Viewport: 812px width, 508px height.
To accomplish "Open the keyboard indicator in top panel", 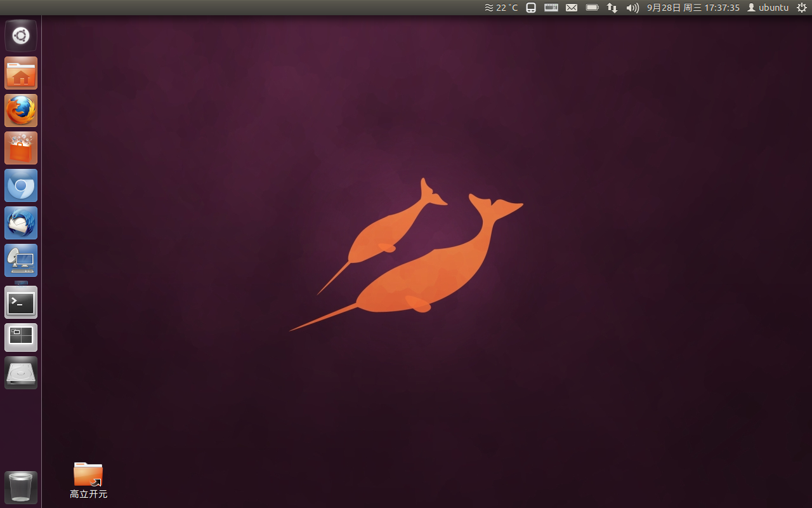I will point(551,8).
